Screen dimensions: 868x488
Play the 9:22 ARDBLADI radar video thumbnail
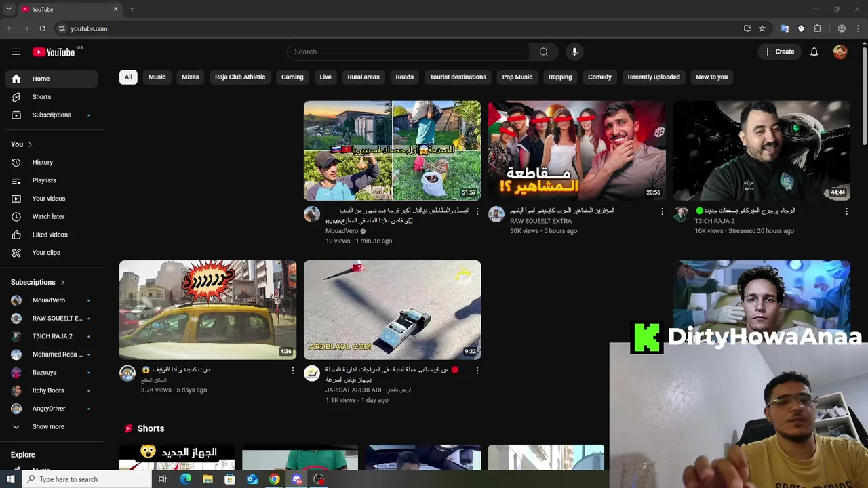coord(392,310)
